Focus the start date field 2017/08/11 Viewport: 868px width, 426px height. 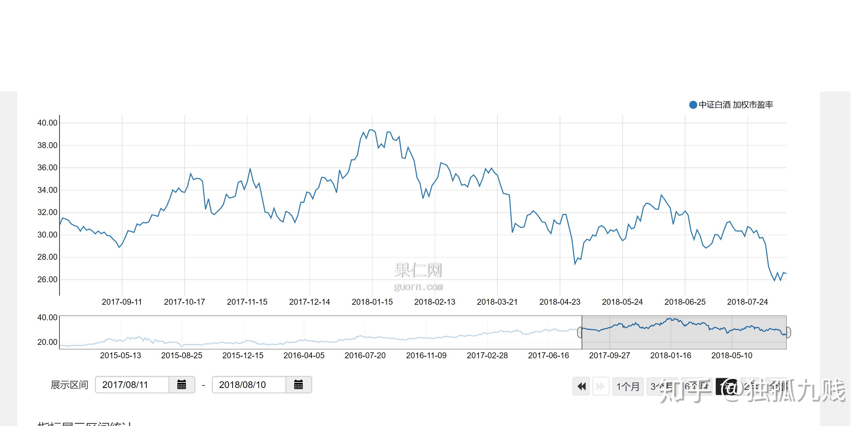(132, 384)
